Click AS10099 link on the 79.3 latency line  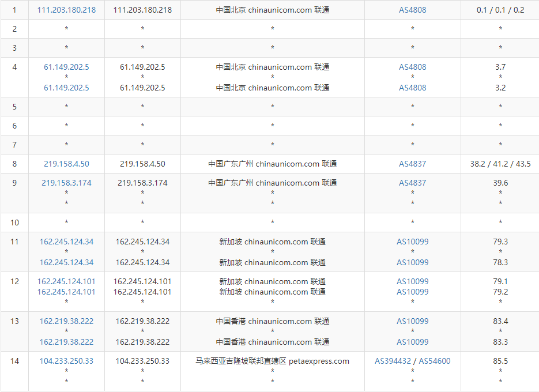point(413,242)
